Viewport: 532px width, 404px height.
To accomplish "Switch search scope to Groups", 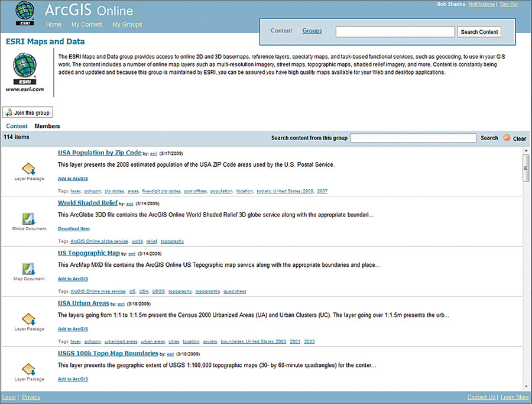I will 312,31.
